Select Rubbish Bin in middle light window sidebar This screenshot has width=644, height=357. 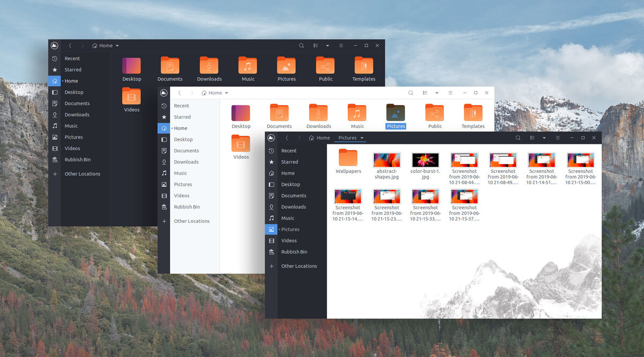pos(187,207)
